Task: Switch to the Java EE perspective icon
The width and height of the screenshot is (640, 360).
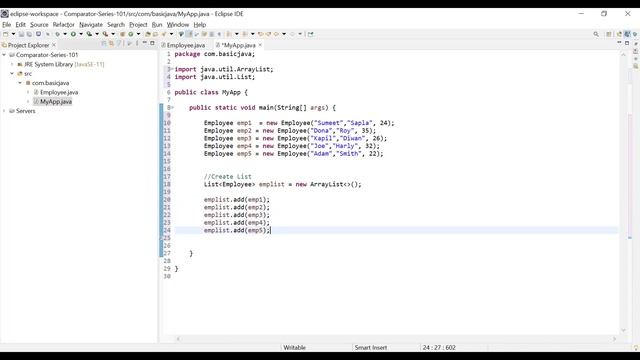Action: (x=619, y=34)
